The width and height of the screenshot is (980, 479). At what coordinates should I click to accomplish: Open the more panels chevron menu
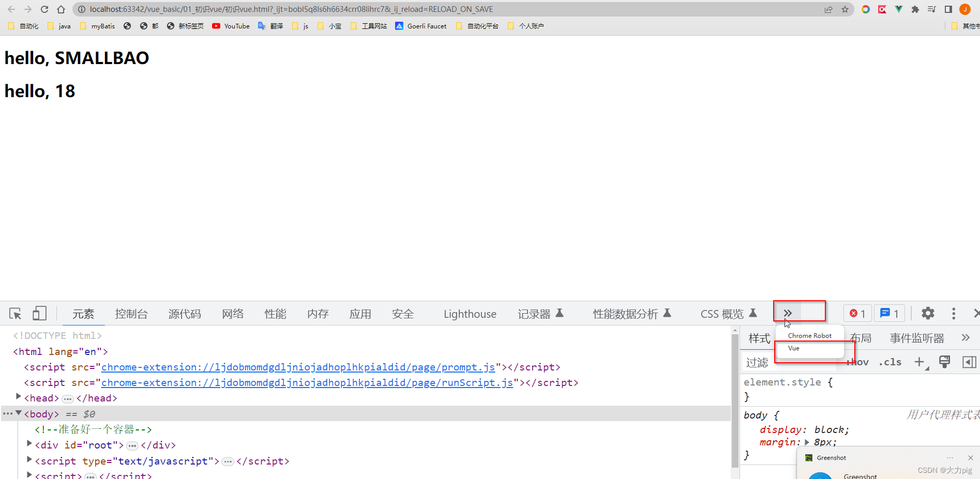tap(787, 313)
